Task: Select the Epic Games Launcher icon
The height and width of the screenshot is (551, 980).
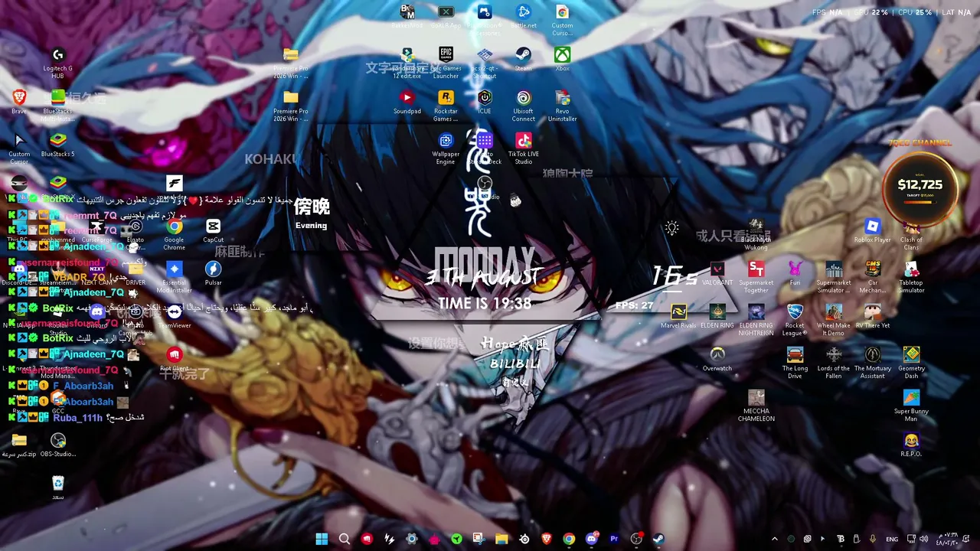Action: tap(446, 63)
